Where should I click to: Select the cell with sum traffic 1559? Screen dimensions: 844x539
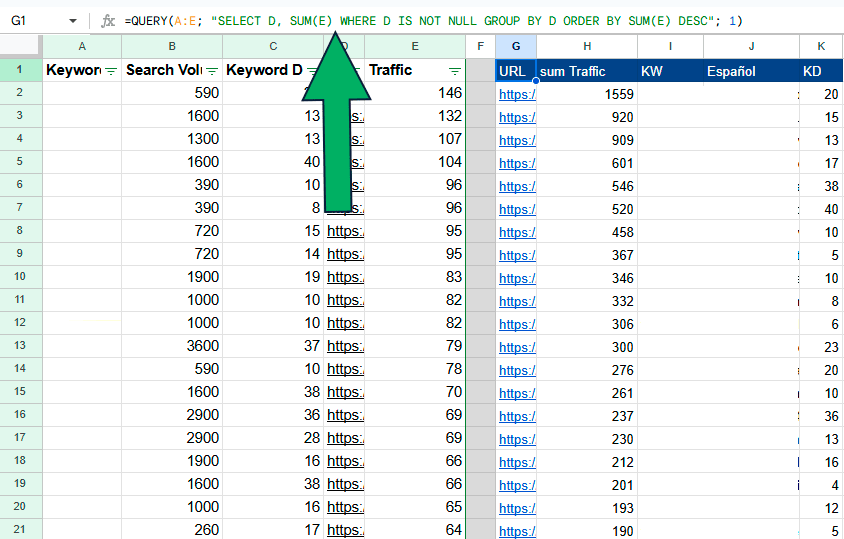point(586,94)
